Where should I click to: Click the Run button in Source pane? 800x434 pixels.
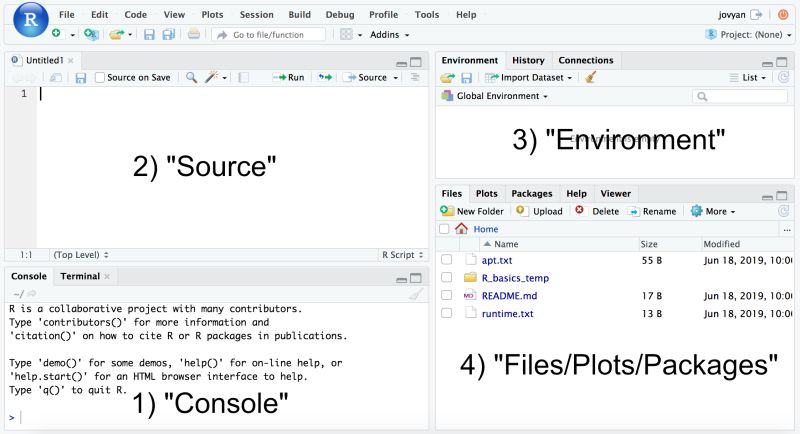click(288, 78)
